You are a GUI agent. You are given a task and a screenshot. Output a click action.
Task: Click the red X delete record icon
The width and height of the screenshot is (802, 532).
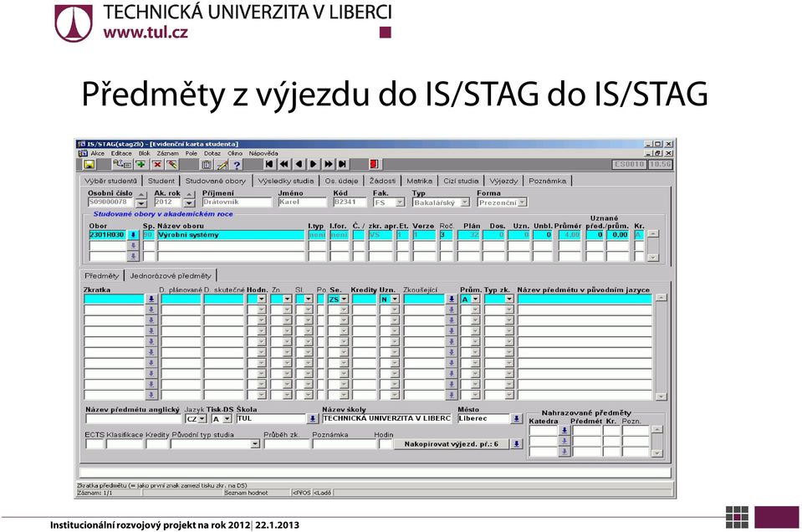157,164
